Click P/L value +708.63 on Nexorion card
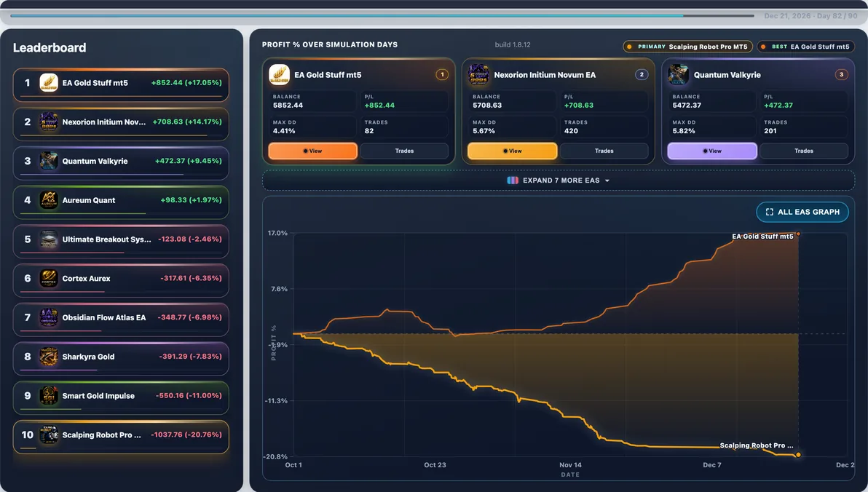The height and width of the screenshot is (492, 868). pyautogui.click(x=578, y=105)
